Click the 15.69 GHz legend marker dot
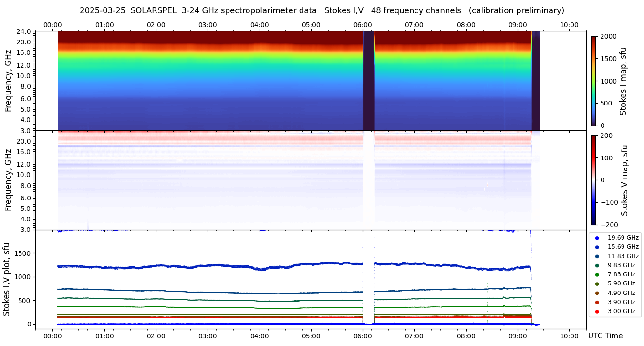 click(597, 247)
